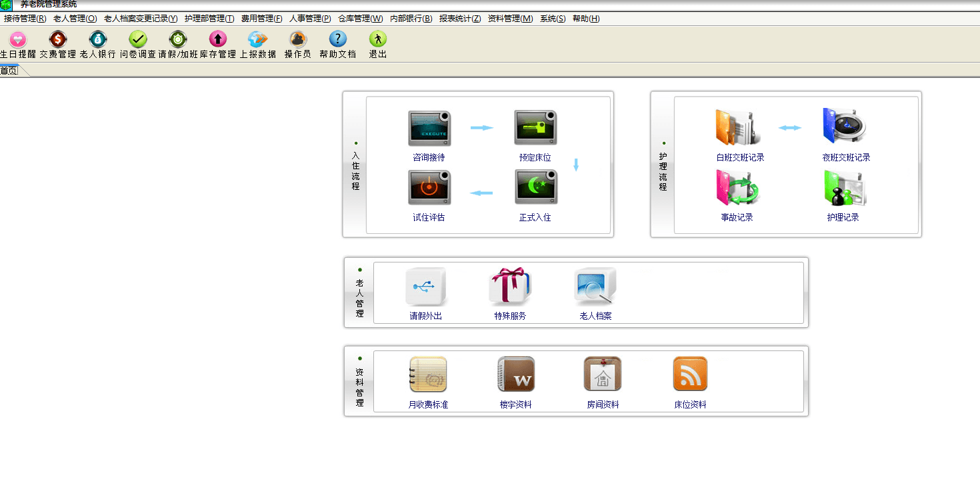Open 正式入住 formal check-in icon
Screen dimensions: 980x499
tap(535, 187)
